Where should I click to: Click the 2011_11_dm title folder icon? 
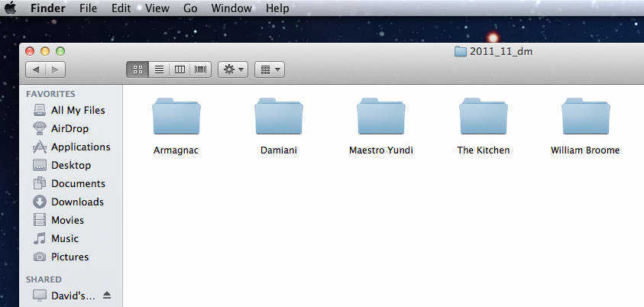click(461, 52)
